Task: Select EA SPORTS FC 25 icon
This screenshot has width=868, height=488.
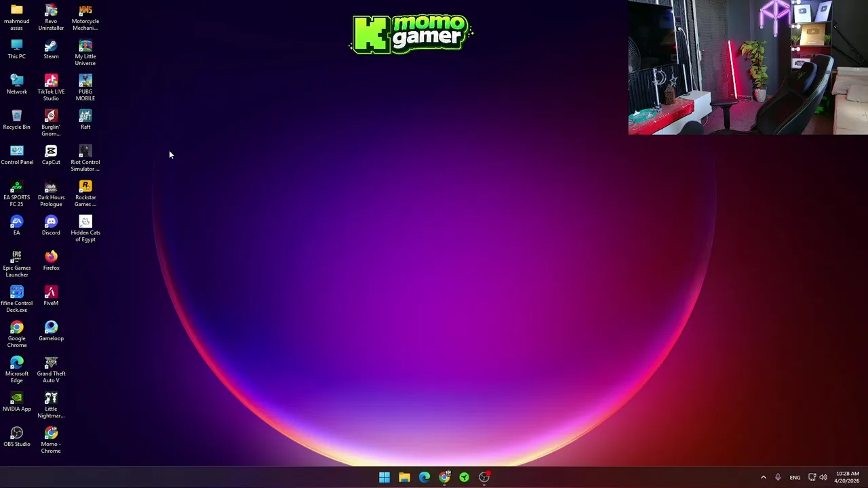Action: 16,194
